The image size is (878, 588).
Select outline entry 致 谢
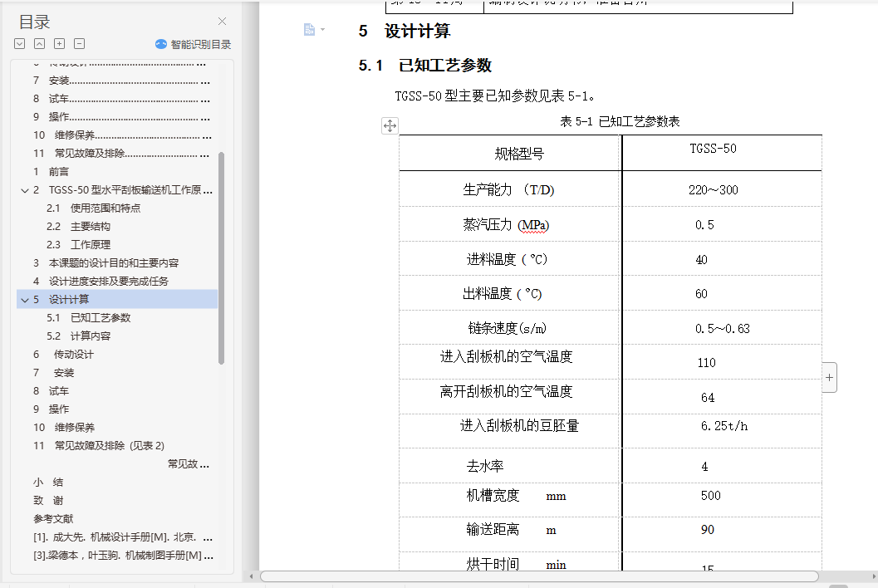pyautogui.click(x=48, y=501)
